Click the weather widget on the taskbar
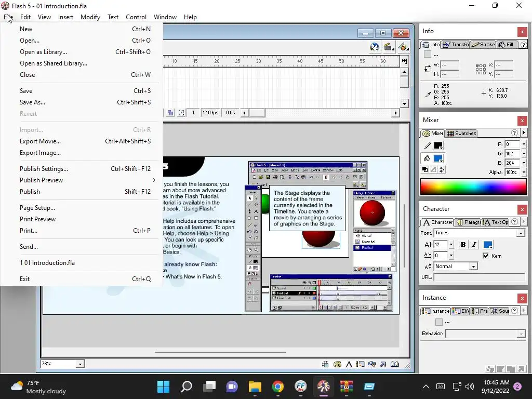The image size is (532, 399). point(38,387)
